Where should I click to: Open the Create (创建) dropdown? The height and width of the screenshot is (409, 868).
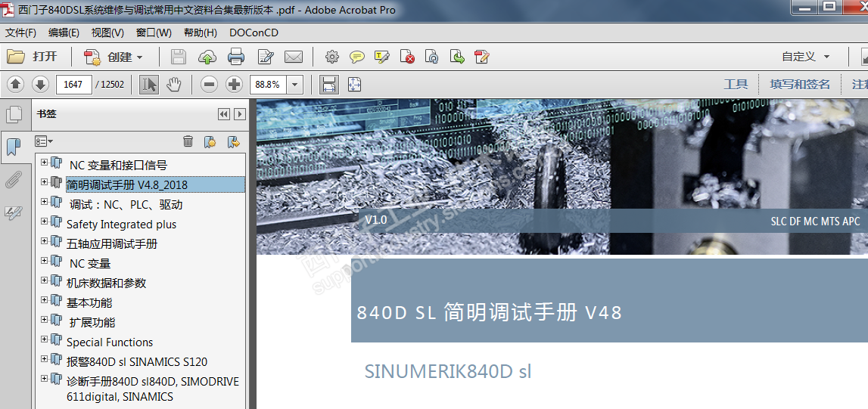[113, 57]
